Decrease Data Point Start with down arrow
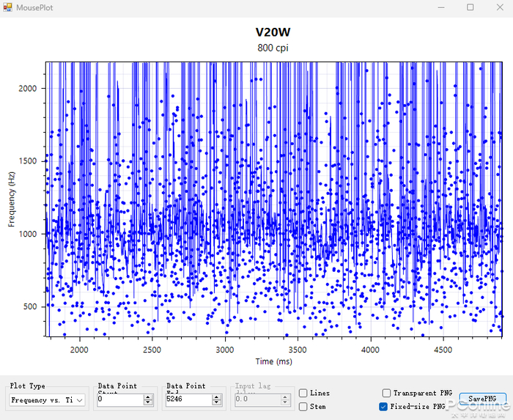The width and height of the screenshot is (513, 420). tap(148, 403)
